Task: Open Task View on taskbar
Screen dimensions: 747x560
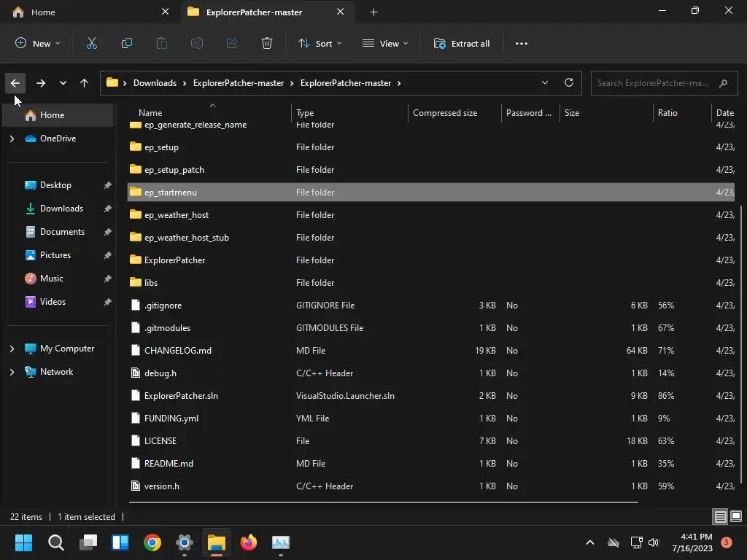Action: (88, 542)
